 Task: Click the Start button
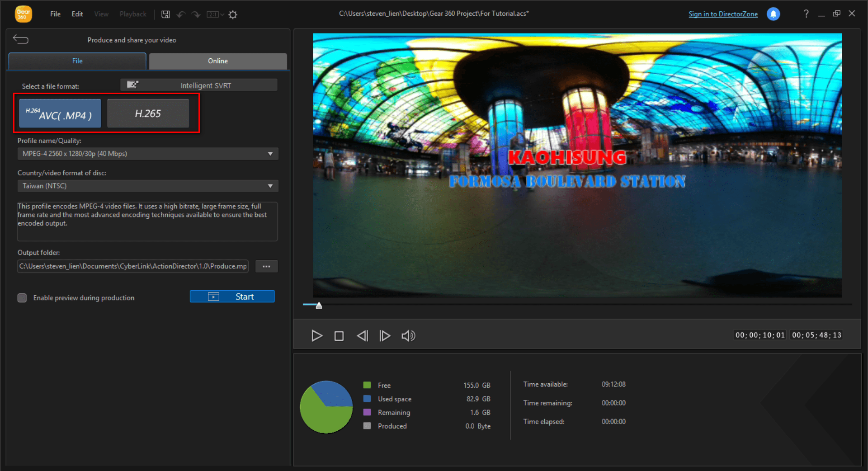(x=232, y=296)
